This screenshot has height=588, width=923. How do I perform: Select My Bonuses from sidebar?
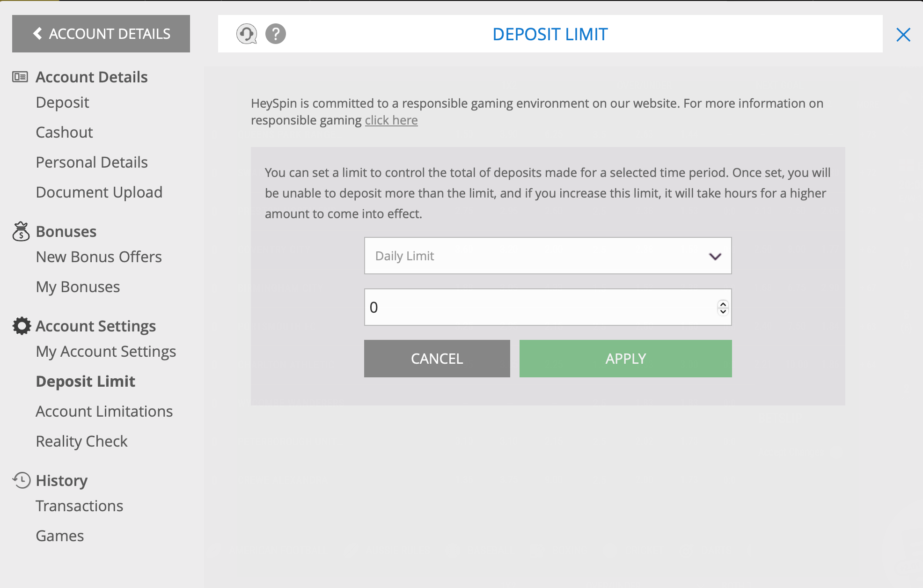coord(78,286)
